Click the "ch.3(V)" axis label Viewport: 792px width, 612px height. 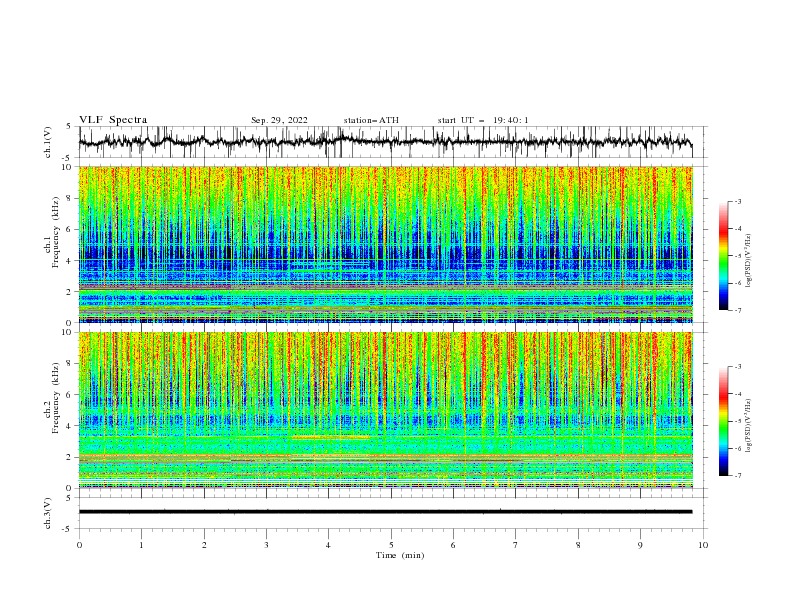48,513
